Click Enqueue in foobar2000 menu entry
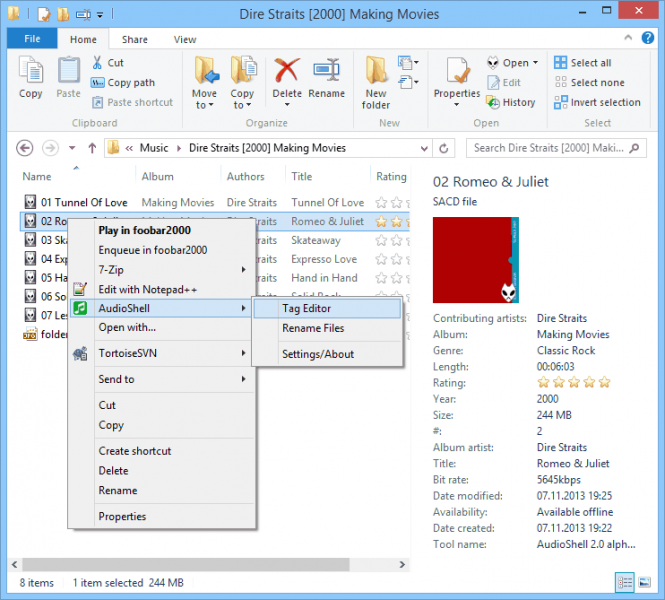 (153, 250)
